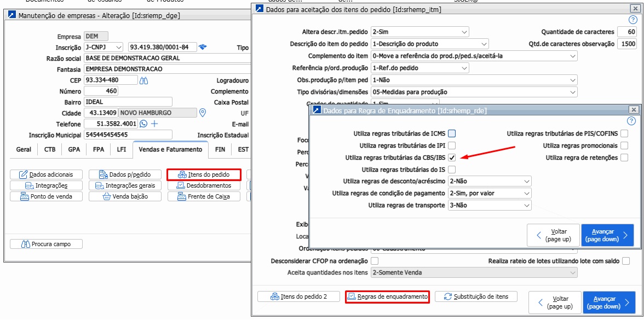The height and width of the screenshot is (326, 644).
Task: Open Dados adicionais button
Action: pyautogui.click(x=47, y=174)
